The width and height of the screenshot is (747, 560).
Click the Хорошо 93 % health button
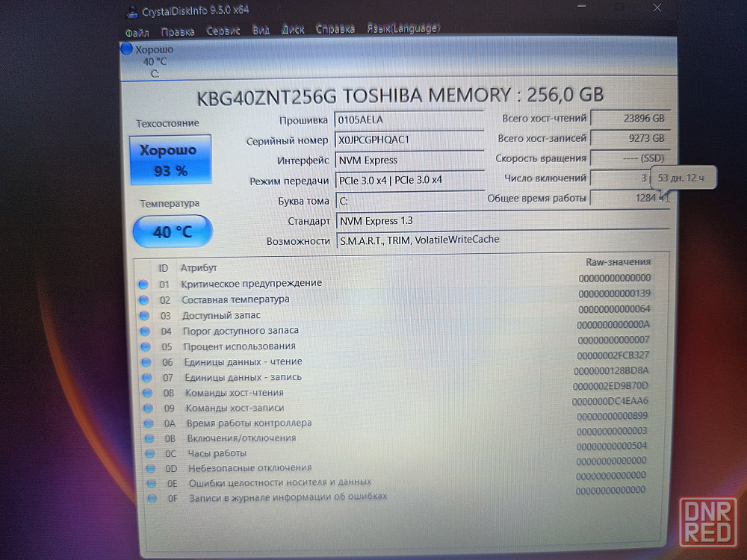coord(170,160)
